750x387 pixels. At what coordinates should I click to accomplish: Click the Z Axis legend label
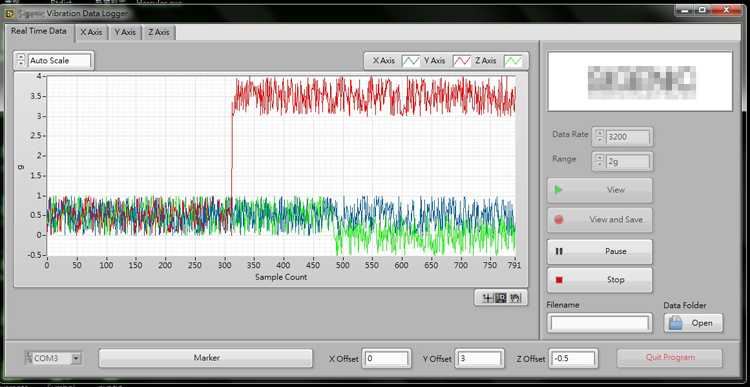click(x=486, y=61)
